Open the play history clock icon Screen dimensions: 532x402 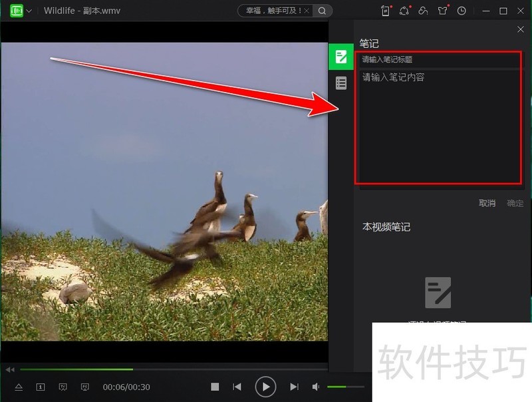tap(462, 11)
